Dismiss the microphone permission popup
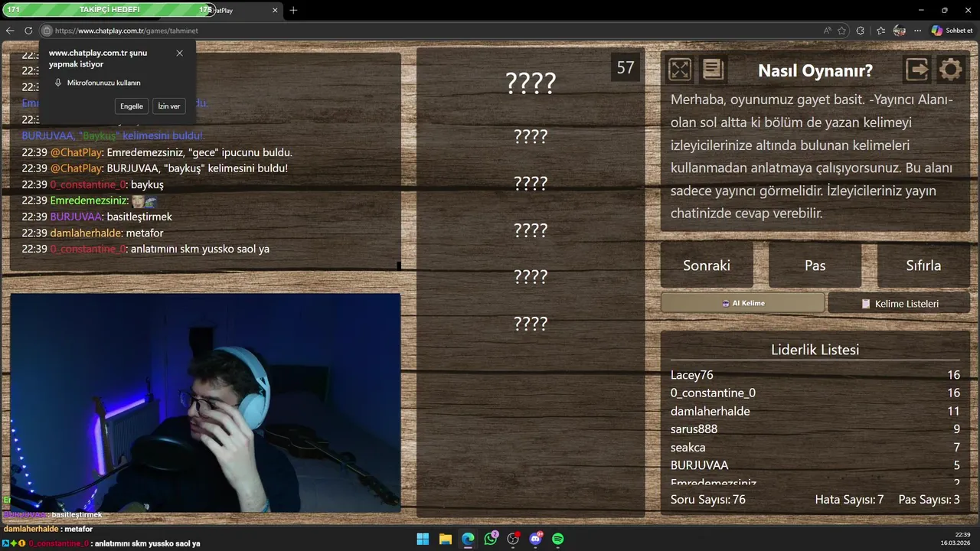 [x=179, y=53]
